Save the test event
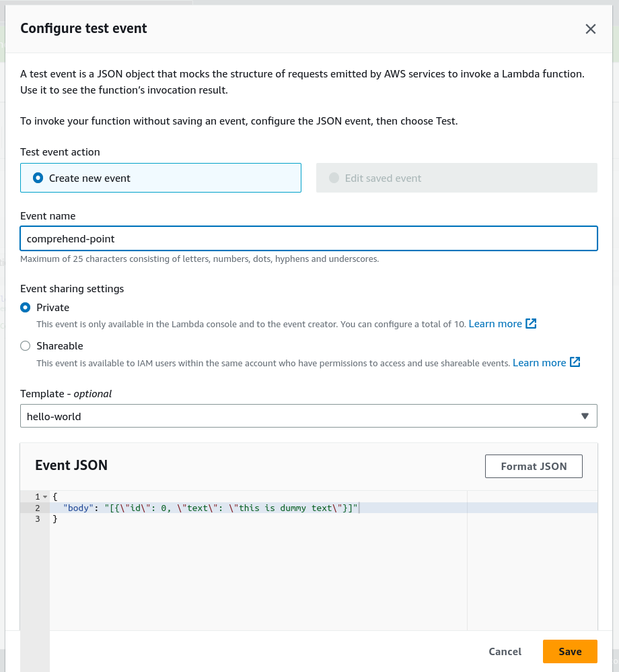 pos(570,651)
